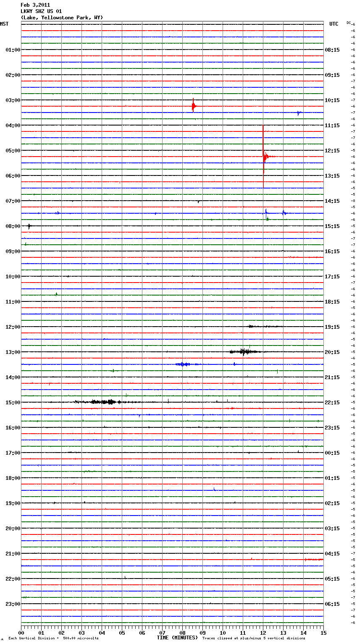Click the 16:15 UTC time label
The width and height of the screenshot is (357, 644).
pyautogui.click(x=332, y=251)
